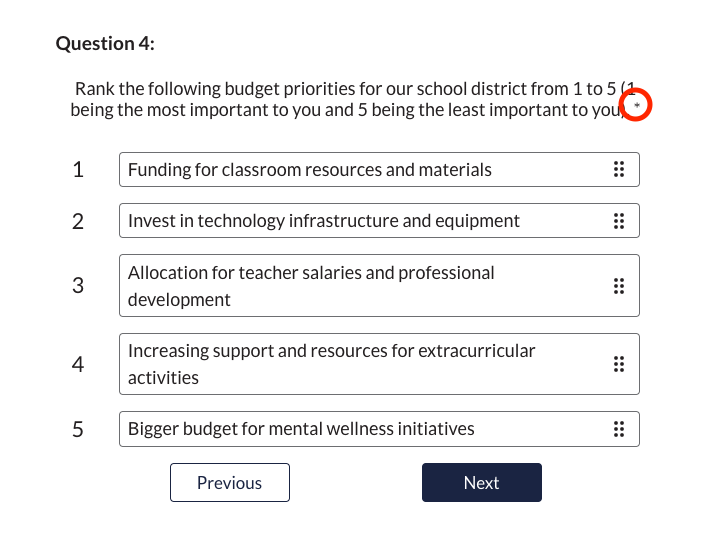Click the required asterisk circled in red
The image size is (716, 558).
(x=637, y=105)
